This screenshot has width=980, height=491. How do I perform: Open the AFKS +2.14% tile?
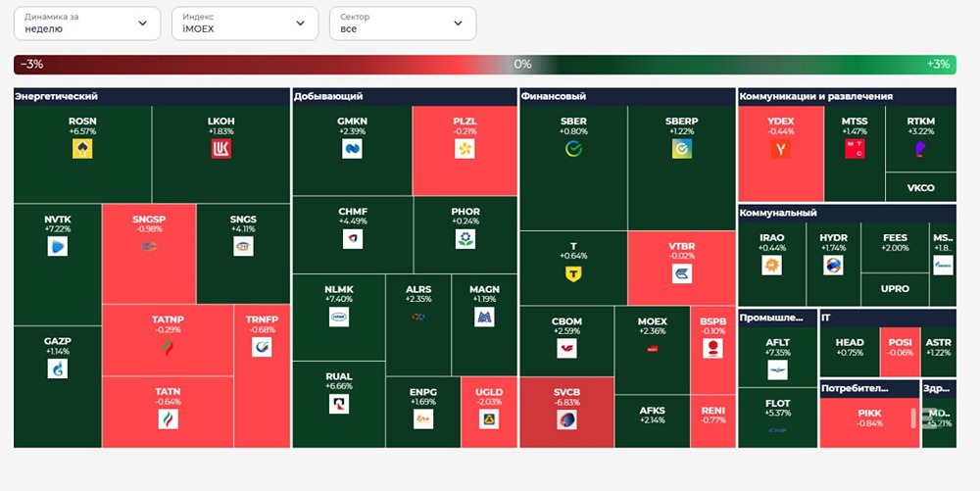(x=652, y=421)
